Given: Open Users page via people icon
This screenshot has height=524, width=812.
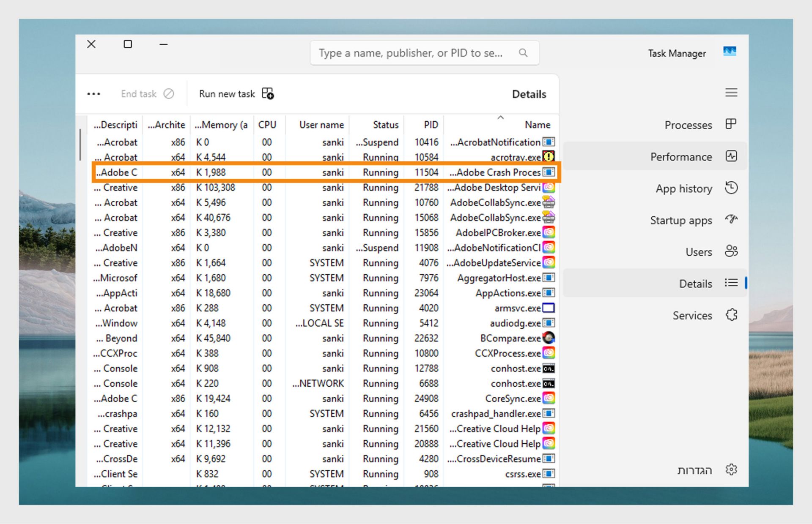Looking at the screenshot, I should [731, 251].
